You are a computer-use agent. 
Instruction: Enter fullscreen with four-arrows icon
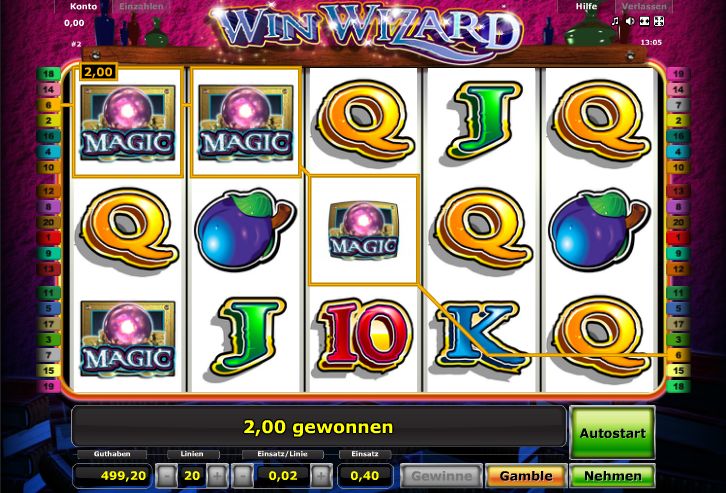pos(659,21)
